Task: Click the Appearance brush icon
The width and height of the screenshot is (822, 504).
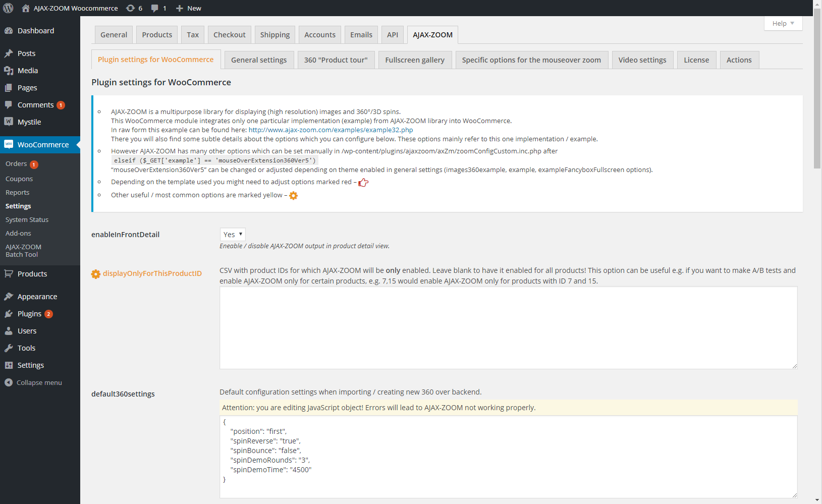Action: pyautogui.click(x=9, y=297)
